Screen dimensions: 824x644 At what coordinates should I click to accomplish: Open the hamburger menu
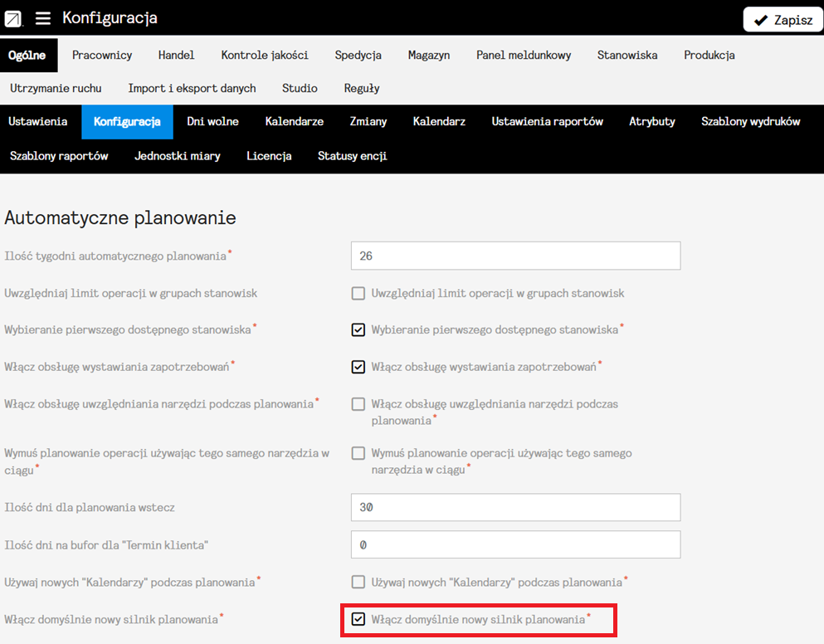tap(43, 18)
